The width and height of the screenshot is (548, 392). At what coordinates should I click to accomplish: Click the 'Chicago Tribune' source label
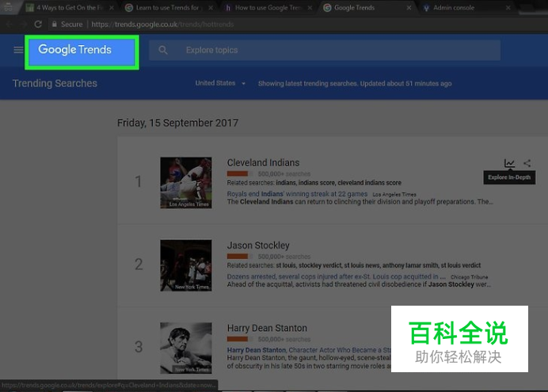[469, 277]
